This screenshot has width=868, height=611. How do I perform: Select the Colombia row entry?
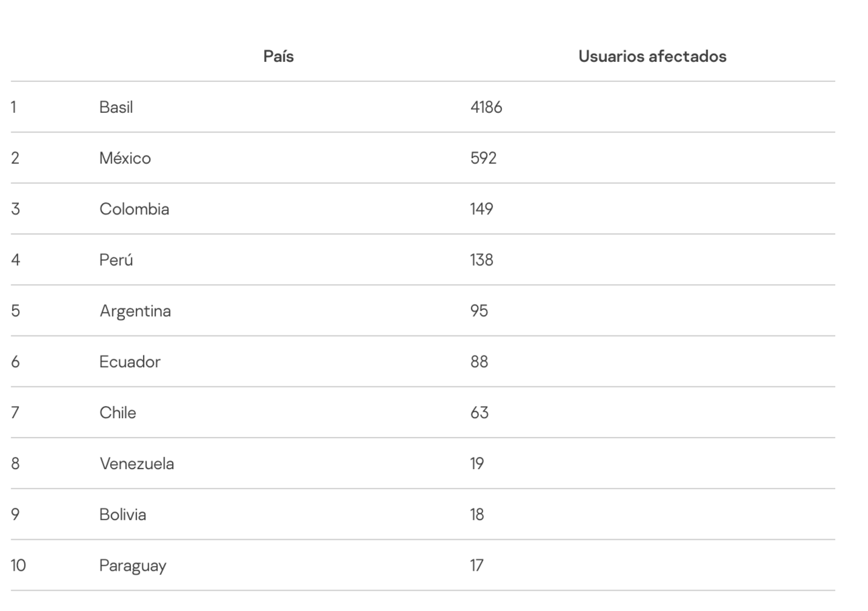134,209
